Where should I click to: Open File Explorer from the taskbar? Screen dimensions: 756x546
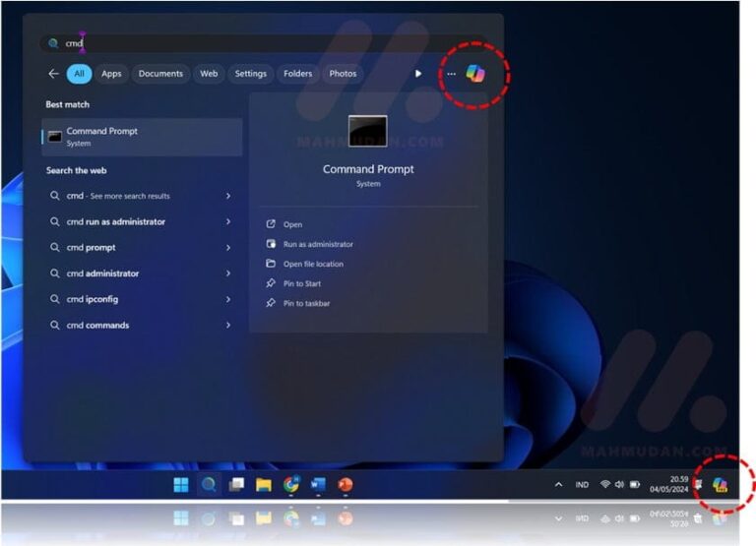[264, 485]
